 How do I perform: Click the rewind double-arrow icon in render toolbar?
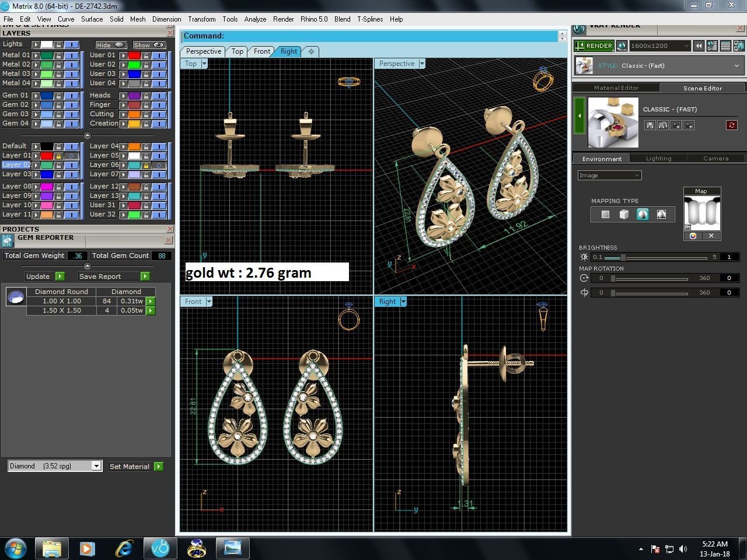pos(699,45)
